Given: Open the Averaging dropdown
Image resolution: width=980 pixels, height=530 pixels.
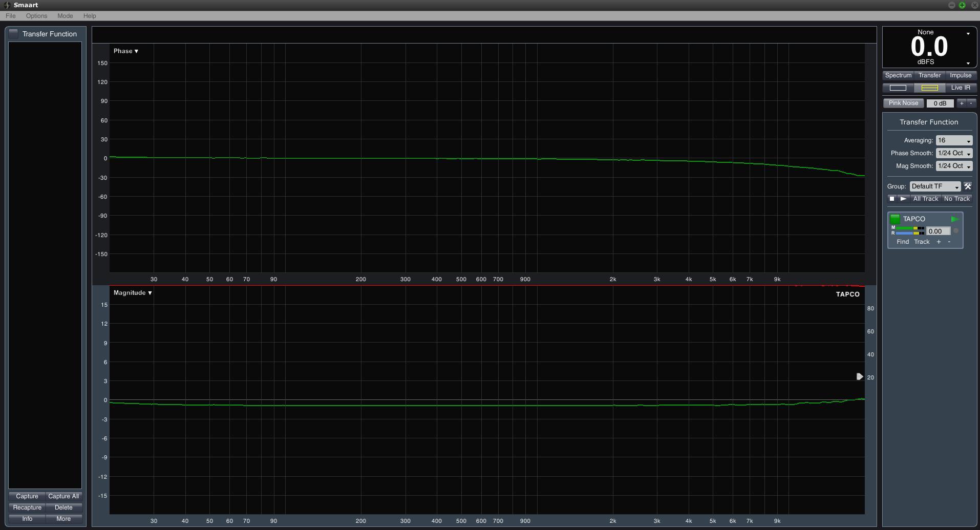Looking at the screenshot, I should click(953, 140).
